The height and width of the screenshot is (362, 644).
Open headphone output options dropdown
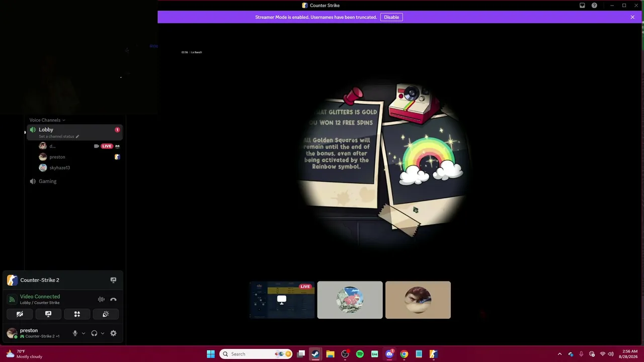[x=103, y=333]
